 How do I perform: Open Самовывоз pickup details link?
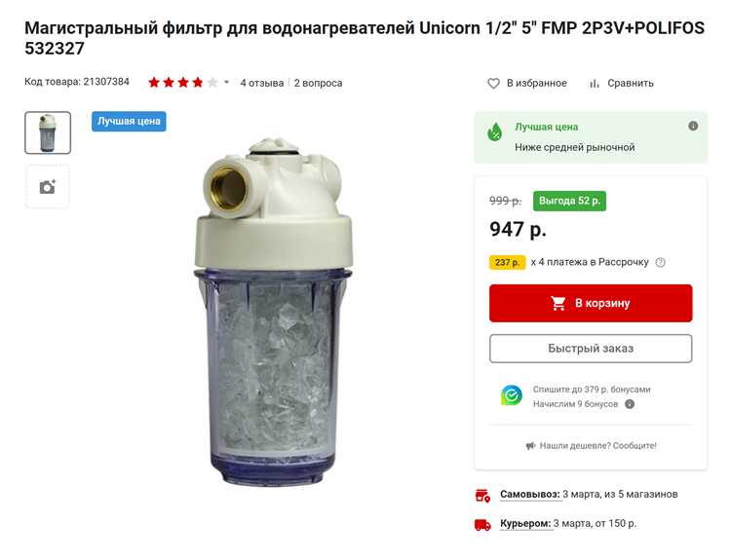(x=530, y=495)
